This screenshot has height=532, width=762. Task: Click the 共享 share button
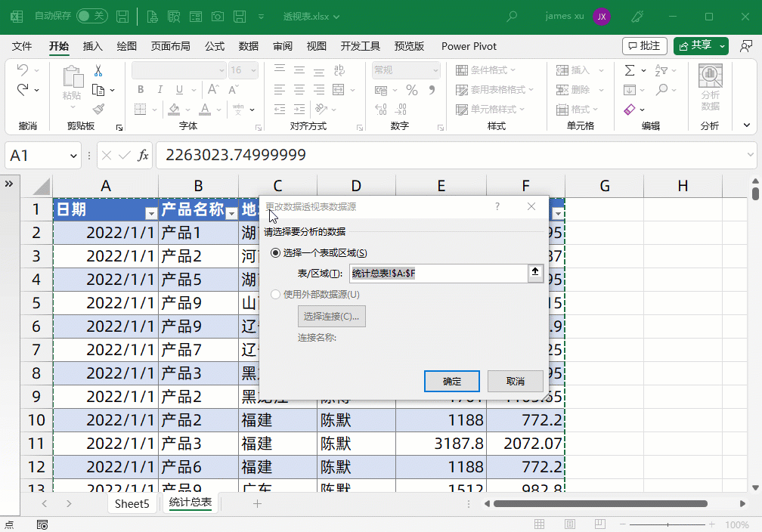(695, 46)
